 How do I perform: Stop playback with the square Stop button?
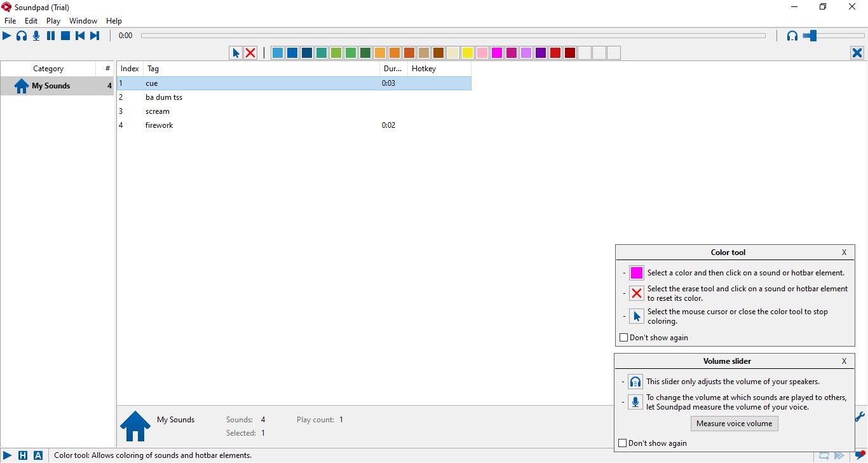(65, 36)
